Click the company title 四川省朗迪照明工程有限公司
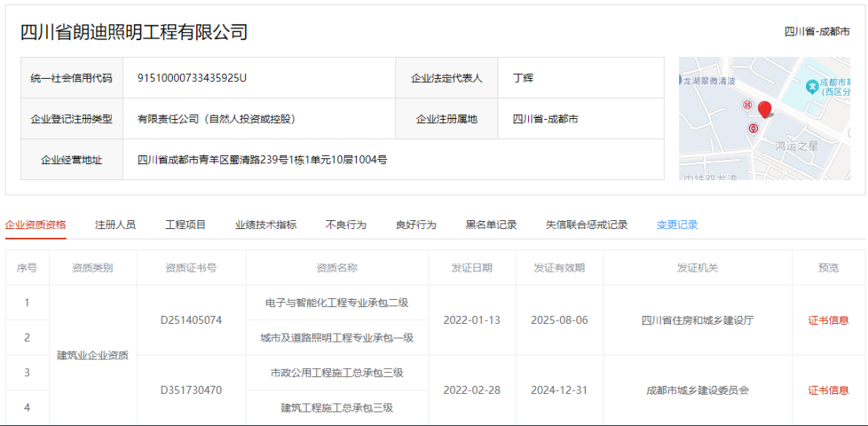 coord(134,32)
